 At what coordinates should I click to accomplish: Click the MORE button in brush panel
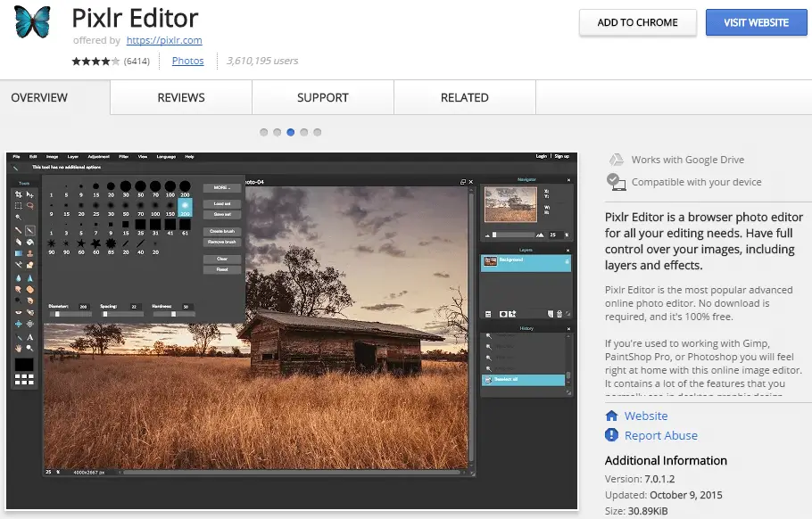click(222, 187)
